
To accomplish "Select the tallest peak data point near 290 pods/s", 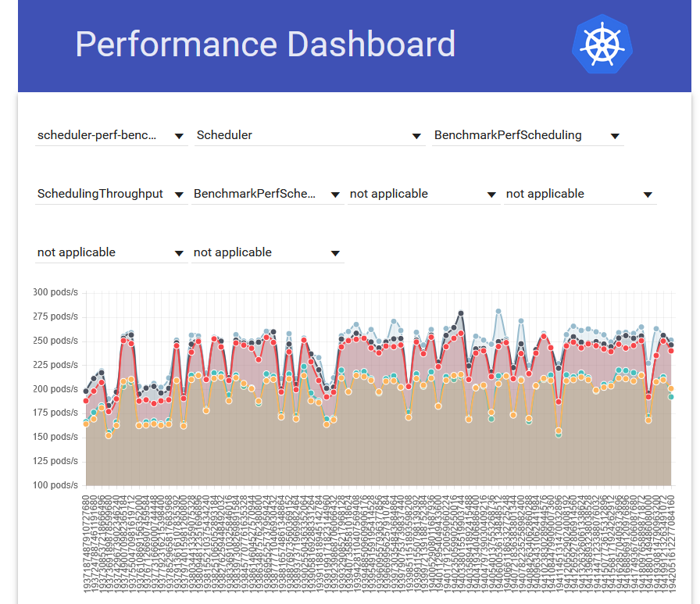I will [461, 313].
